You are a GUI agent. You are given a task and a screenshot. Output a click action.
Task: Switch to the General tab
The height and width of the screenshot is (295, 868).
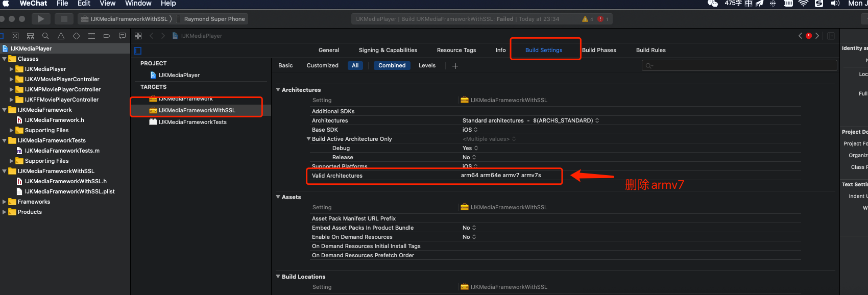329,50
